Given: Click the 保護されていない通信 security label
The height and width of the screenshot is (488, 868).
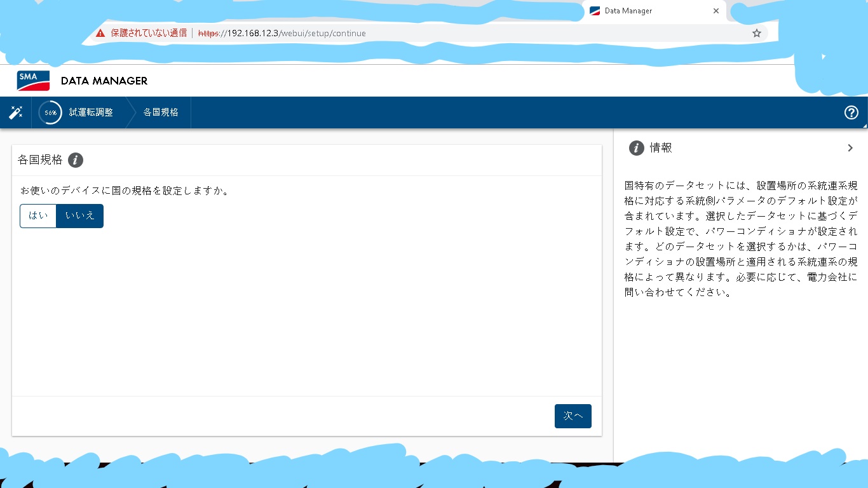Looking at the screenshot, I should click(149, 33).
